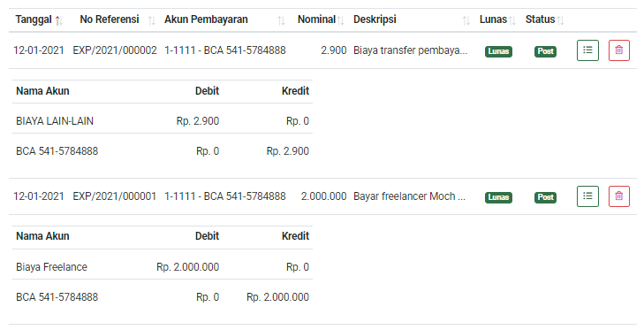The width and height of the screenshot is (644, 330).
Task: Sort by Lunas column arrows
Action: coord(511,20)
